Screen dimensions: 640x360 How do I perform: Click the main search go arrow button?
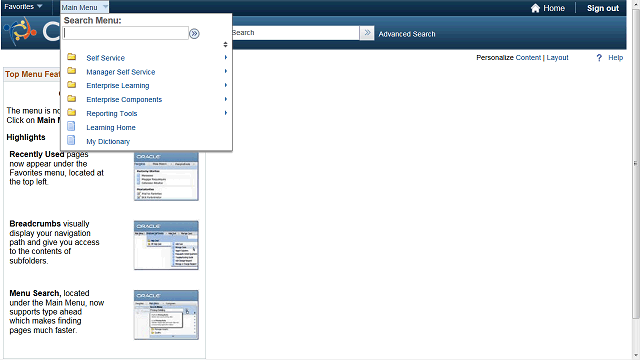click(367, 33)
